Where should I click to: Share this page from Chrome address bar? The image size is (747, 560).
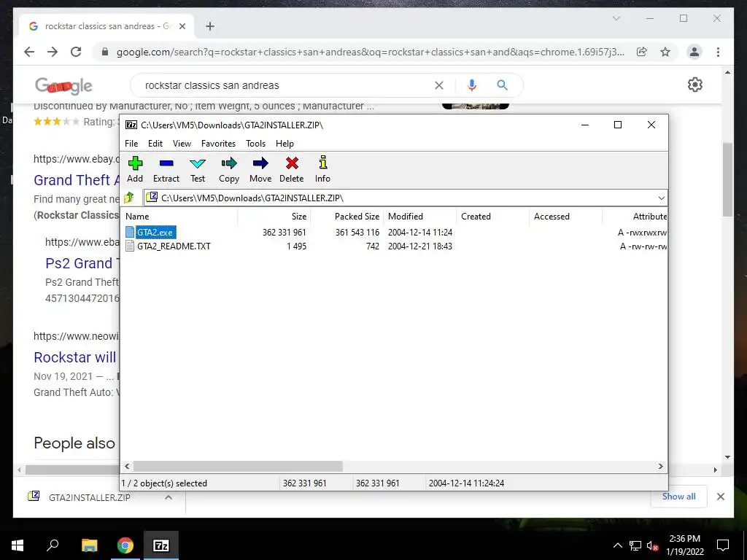pos(642,52)
